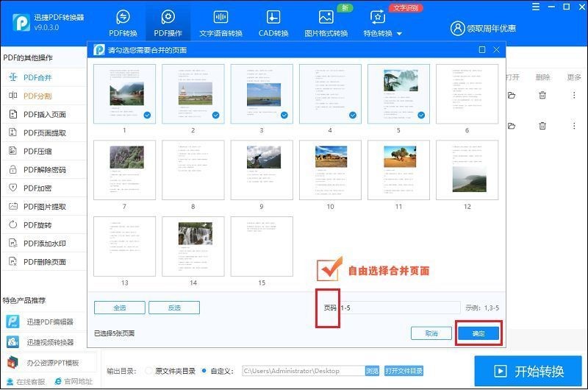Image resolution: width=588 pixels, height=390 pixels.
Task: Select PDF插入页面 in the sidebar
Action: point(43,114)
